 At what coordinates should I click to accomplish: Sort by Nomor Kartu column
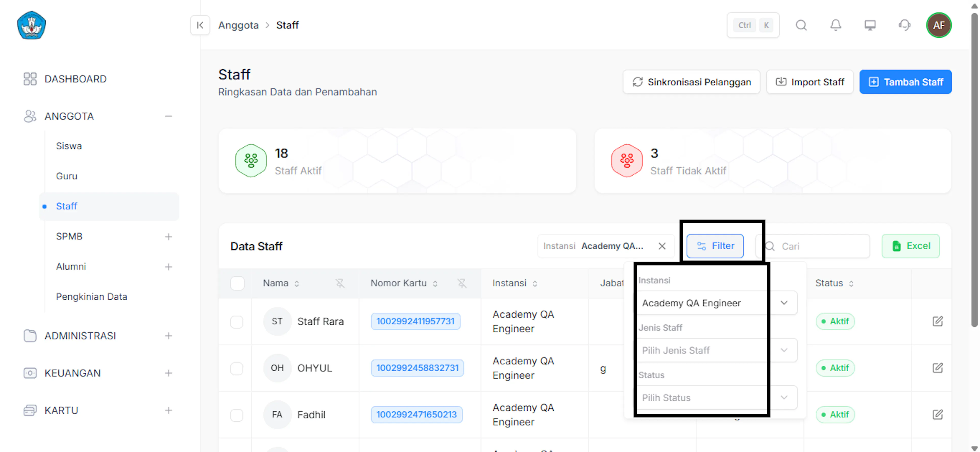point(435,284)
